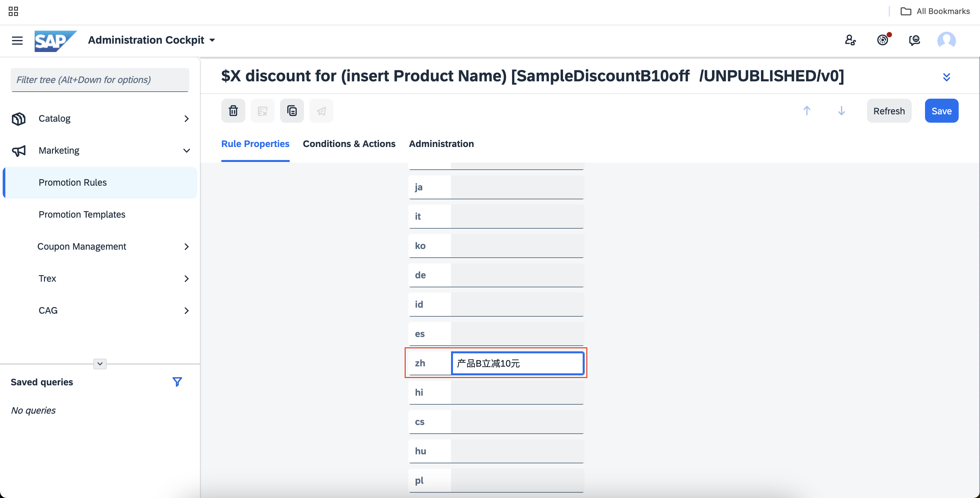Click the hi language input field
This screenshot has width=980, height=498.
point(517,393)
